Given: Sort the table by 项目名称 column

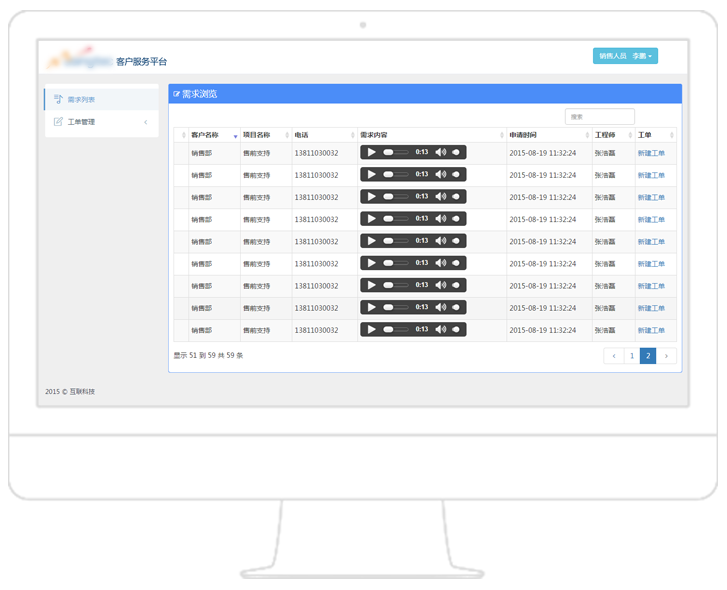Looking at the screenshot, I should pyautogui.click(x=266, y=135).
